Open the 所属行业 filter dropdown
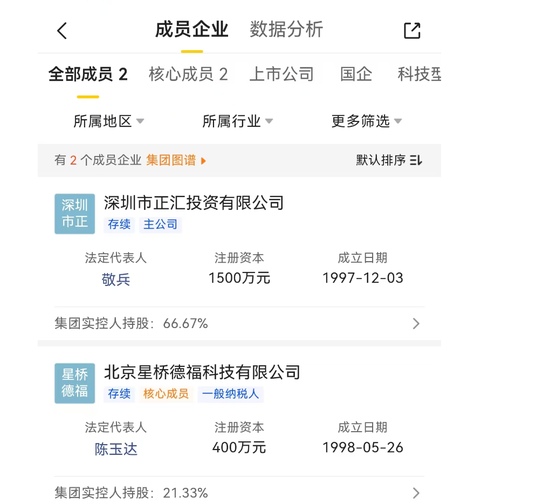The width and height of the screenshot is (550, 504). coord(237,121)
